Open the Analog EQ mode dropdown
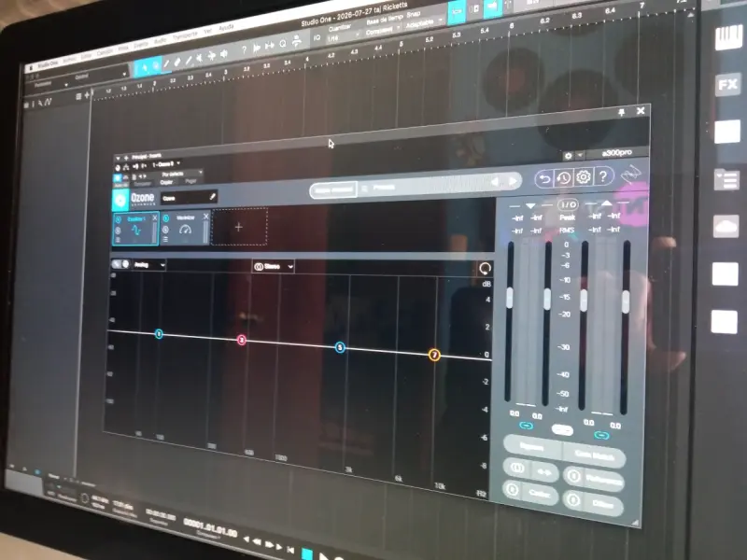Image resolution: width=747 pixels, height=560 pixels. [x=149, y=265]
